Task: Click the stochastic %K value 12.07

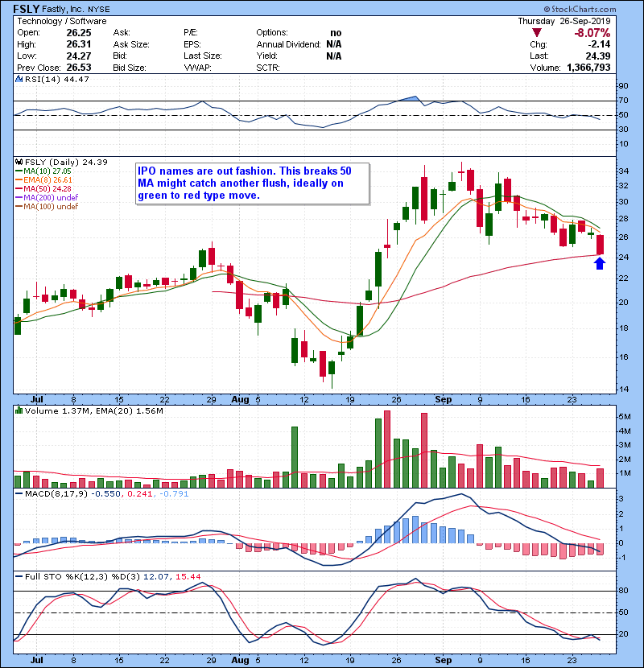Action: (x=155, y=577)
